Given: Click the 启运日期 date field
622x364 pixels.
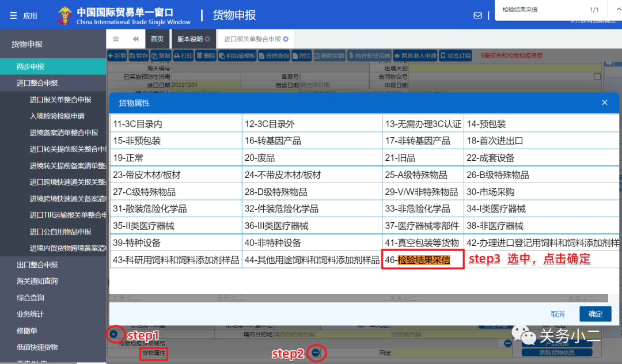Looking at the screenshot, I should (x=334, y=85).
